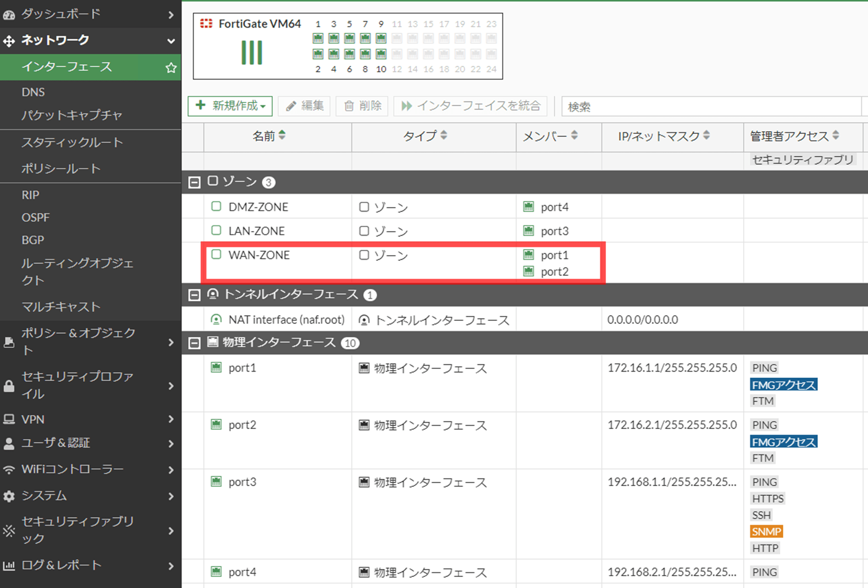Image resolution: width=868 pixels, height=588 pixels.
Task: Click the NAT interface tunnel icon
Action: click(x=216, y=319)
